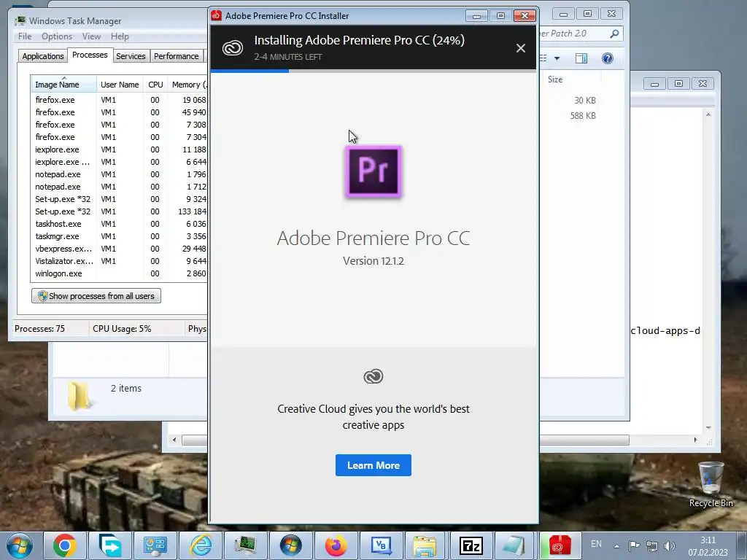Click the 30 KB file size entry
The height and width of the screenshot is (560, 747).
click(x=585, y=101)
